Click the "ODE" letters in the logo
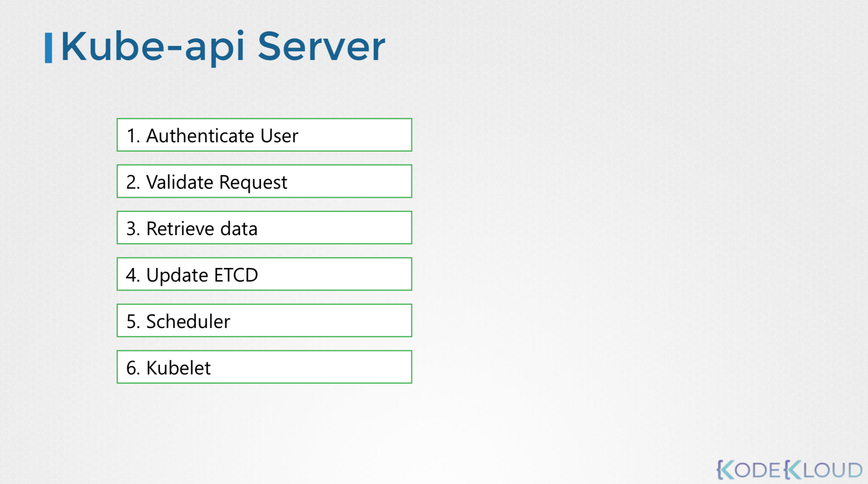 (x=758, y=470)
